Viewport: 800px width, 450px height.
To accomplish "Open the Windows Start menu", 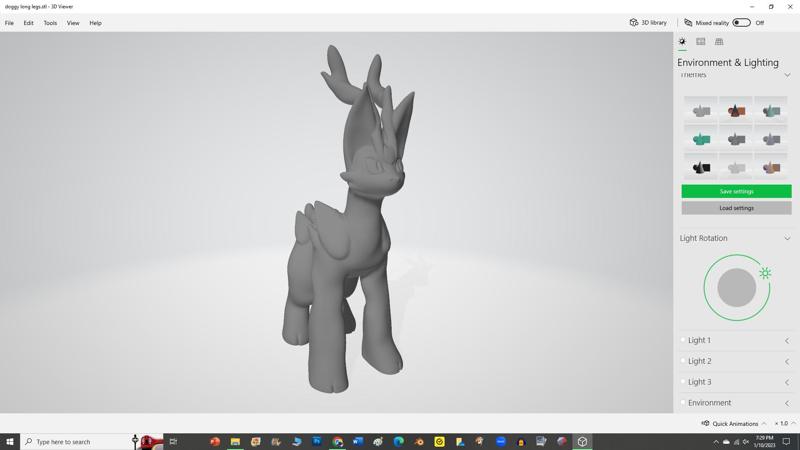I will pos(10,441).
